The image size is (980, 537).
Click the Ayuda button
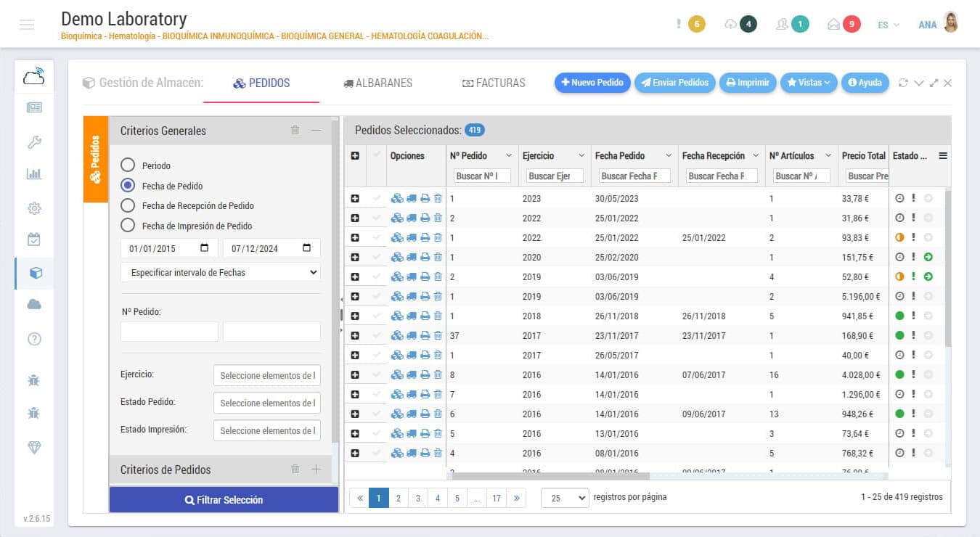click(865, 83)
